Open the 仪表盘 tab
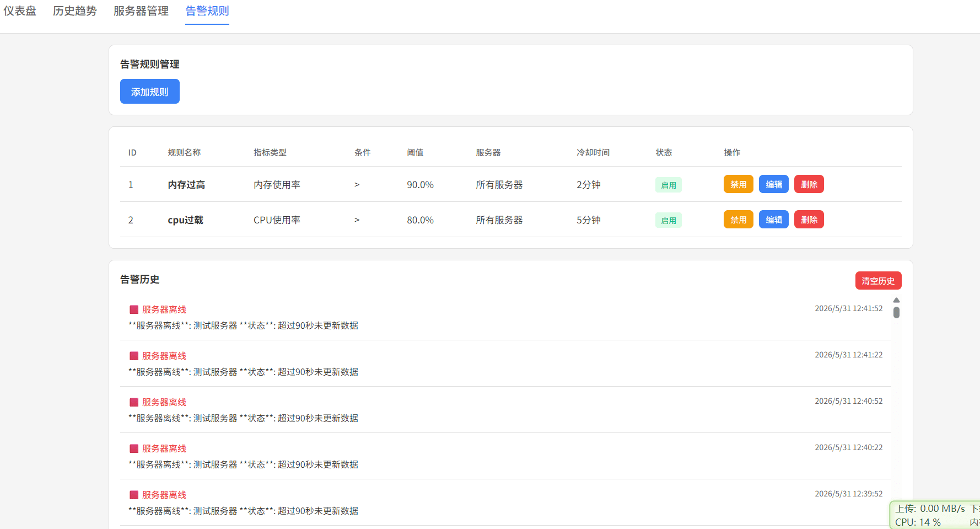Image resolution: width=980 pixels, height=529 pixels. 20,11
